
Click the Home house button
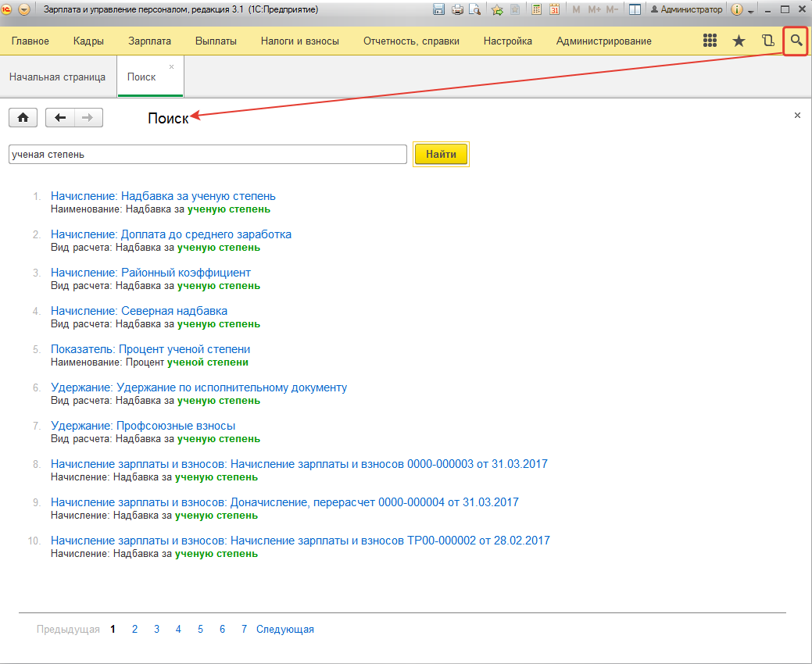point(23,117)
